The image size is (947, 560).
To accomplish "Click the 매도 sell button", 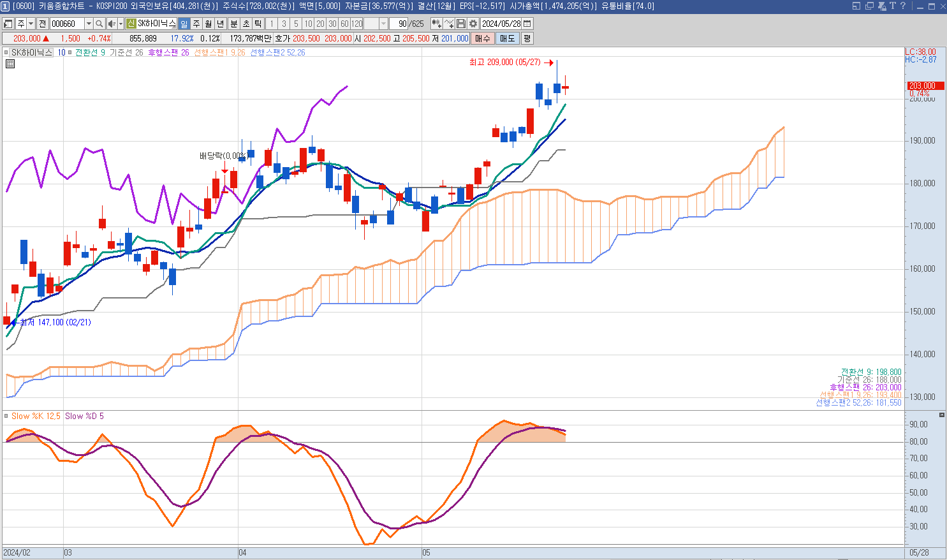I will 508,38.
